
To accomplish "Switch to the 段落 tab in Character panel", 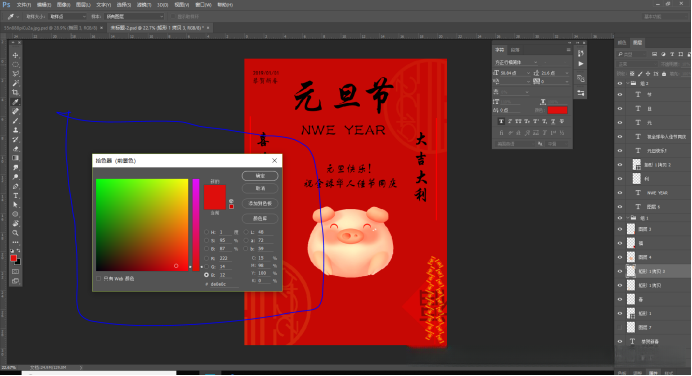I will [515, 50].
